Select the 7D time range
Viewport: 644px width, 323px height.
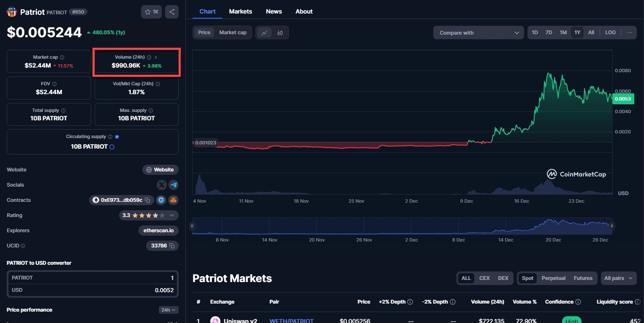(549, 33)
